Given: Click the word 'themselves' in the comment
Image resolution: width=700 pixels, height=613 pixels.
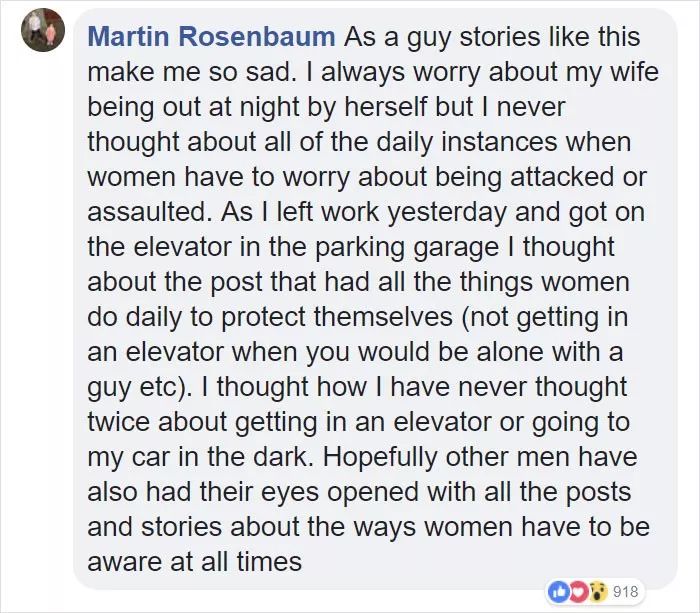Looking at the screenshot, I should coord(383,317).
